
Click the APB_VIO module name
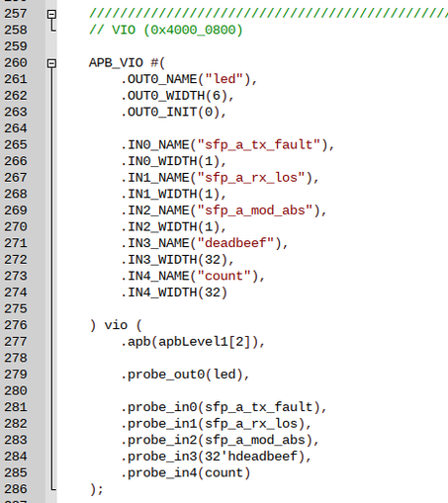coord(116,63)
